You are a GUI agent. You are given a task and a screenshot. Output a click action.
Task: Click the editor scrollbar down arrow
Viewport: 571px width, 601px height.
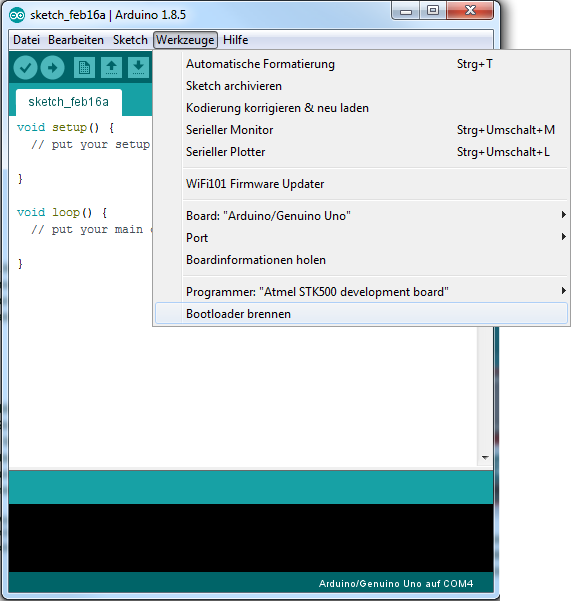point(485,457)
